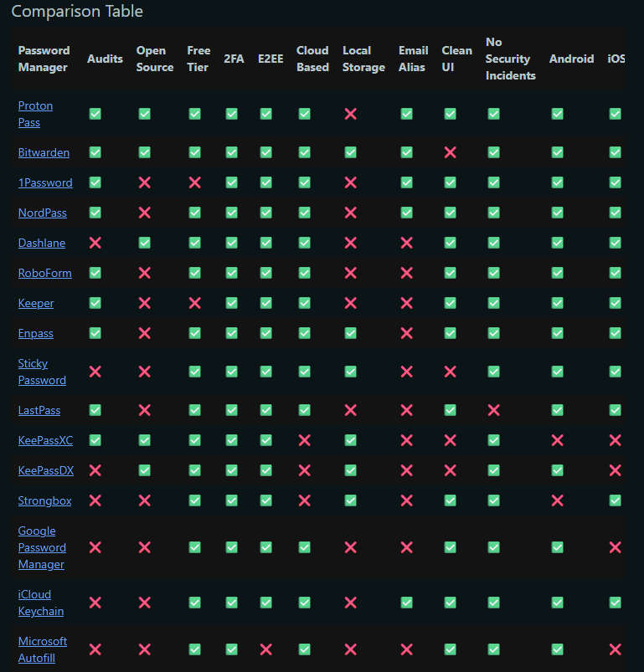Viewport: 644px width, 672px height.
Task: Follow the LastPass link
Action: (39, 410)
